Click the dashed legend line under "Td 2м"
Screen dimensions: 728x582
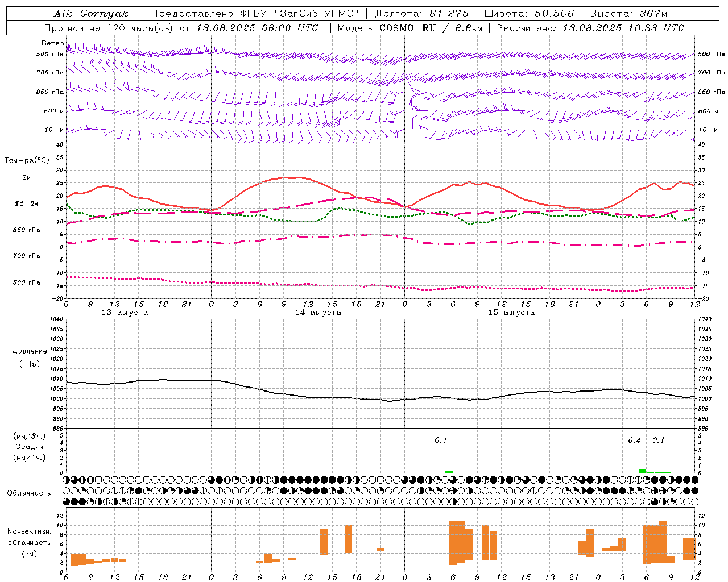click(26, 210)
